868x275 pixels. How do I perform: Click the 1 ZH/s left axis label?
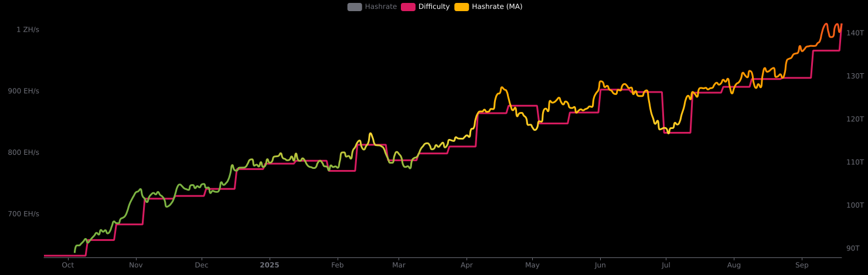(28, 30)
